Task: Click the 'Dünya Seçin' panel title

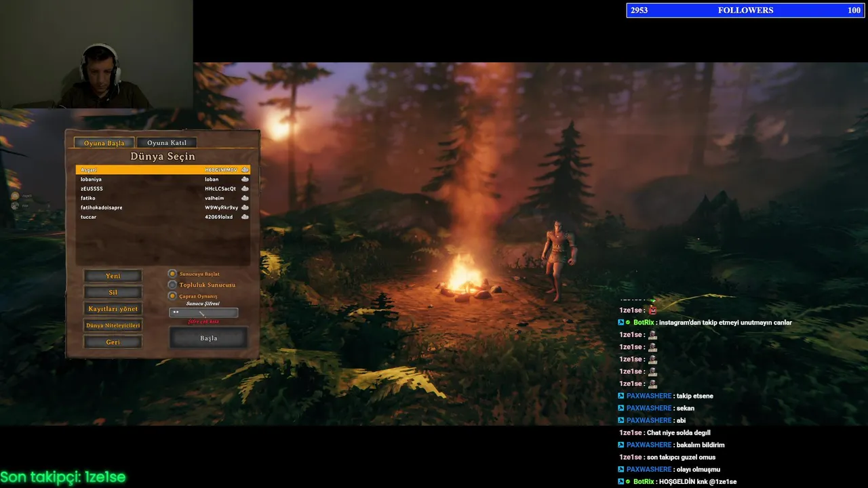Action: [x=163, y=157]
